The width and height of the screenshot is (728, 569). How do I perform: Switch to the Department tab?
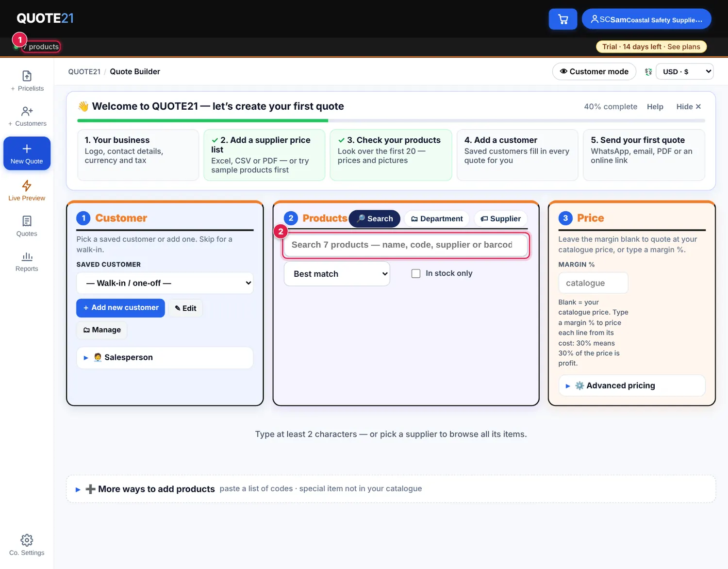pos(437,218)
